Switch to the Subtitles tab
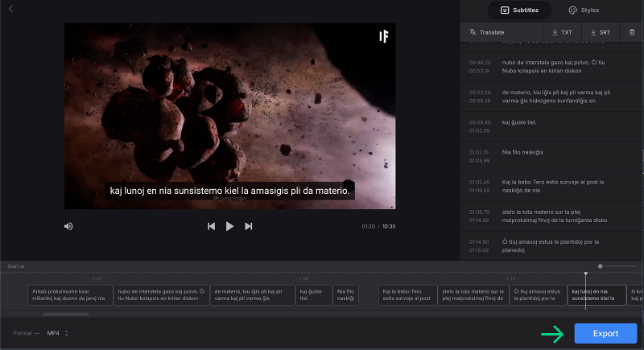This screenshot has height=350, width=644. click(519, 10)
